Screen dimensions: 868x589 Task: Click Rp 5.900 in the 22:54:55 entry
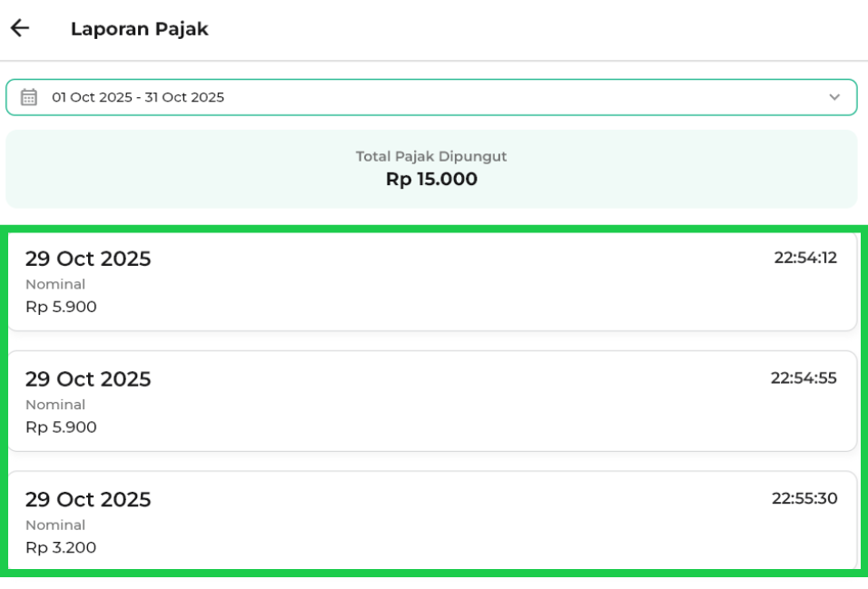pos(61,427)
